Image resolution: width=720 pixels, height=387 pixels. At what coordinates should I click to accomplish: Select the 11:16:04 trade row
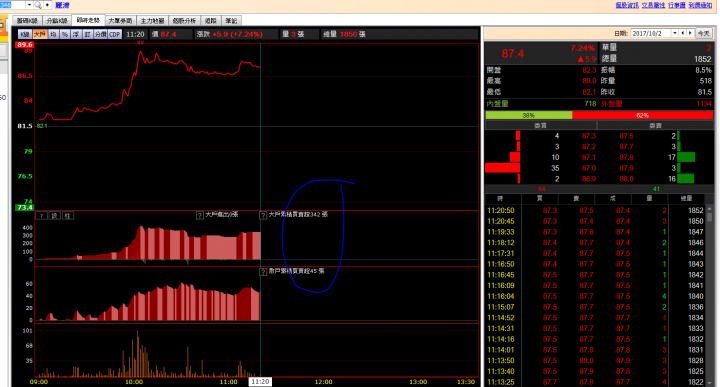pos(595,296)
